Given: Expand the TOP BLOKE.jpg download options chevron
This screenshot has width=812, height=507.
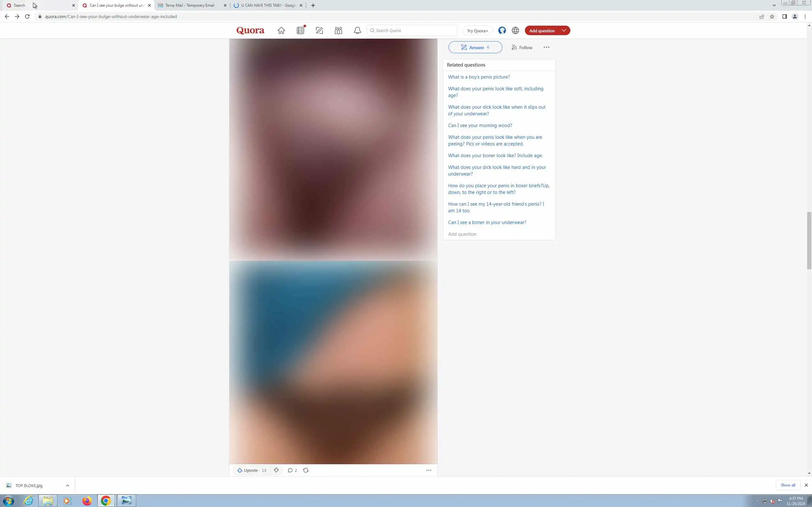Looking at the screenshot, I should click(68, 485).
